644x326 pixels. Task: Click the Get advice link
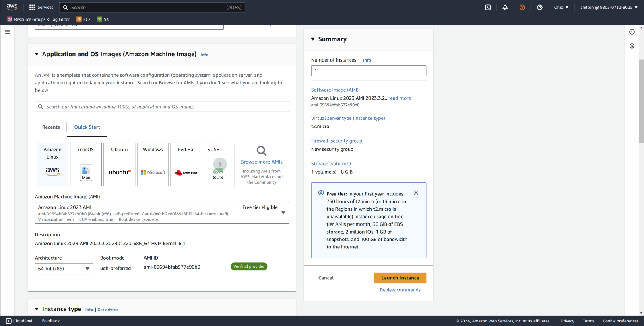107,310
